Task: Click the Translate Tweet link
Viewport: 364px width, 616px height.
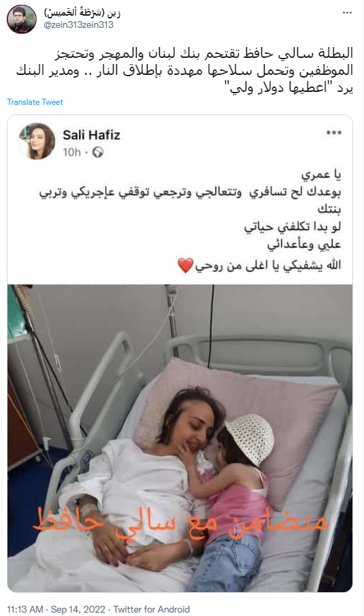Action: (35, 102)
